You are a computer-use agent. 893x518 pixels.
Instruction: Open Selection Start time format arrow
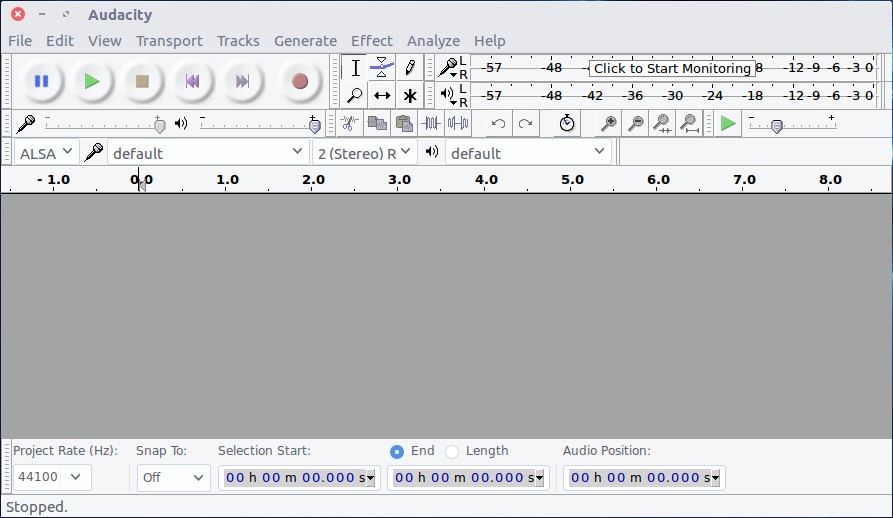click(370, 478)
